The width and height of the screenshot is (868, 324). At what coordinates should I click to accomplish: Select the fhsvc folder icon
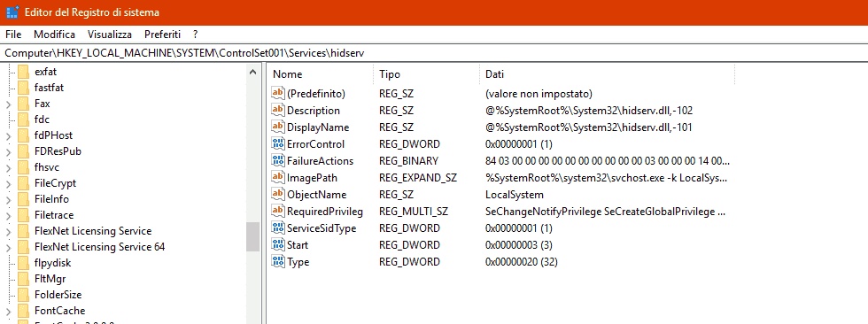pos(23,167)
